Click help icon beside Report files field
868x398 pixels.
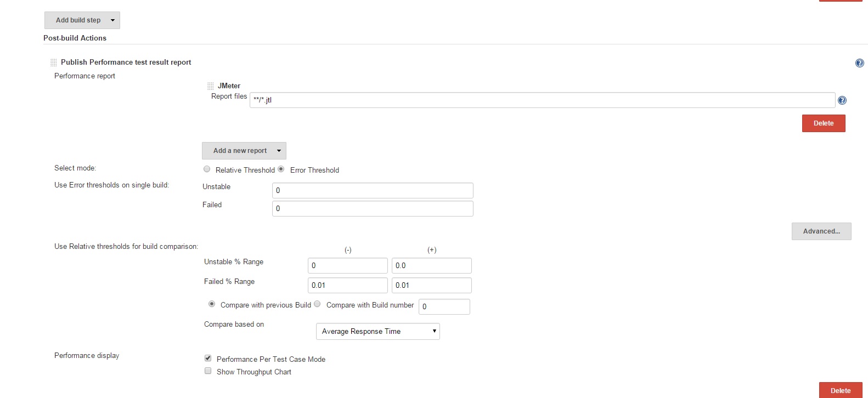tap(842, 100)
